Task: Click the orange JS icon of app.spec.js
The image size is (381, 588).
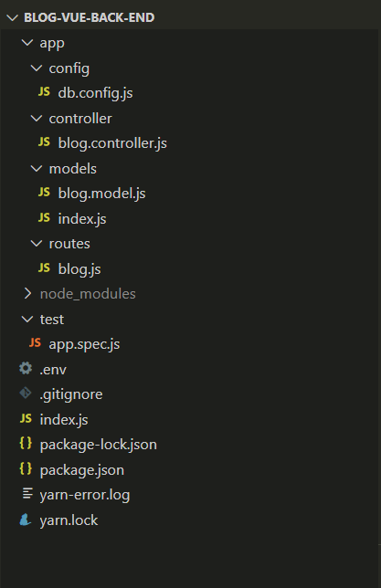Action: [35, 342]
